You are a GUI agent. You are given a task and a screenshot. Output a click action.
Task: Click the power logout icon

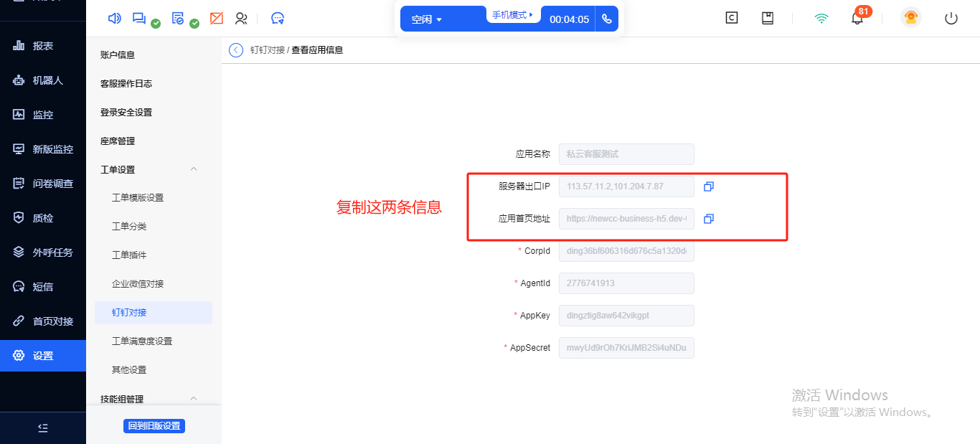951,19
